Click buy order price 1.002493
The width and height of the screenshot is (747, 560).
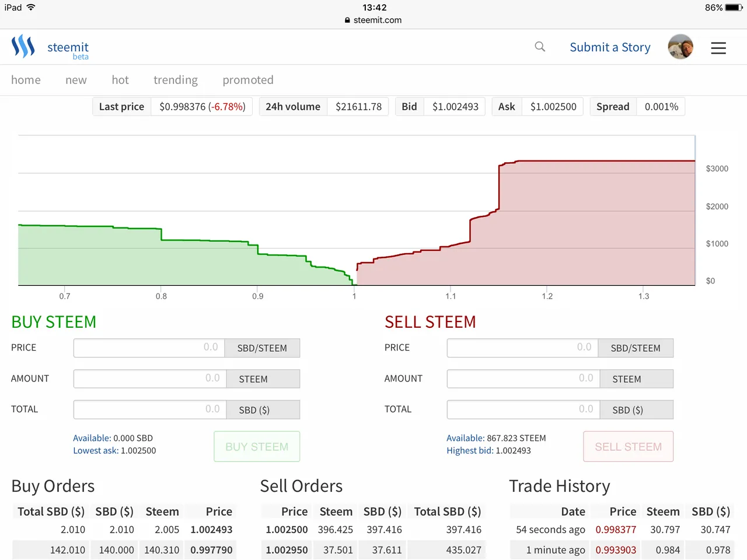coord(211,530)
